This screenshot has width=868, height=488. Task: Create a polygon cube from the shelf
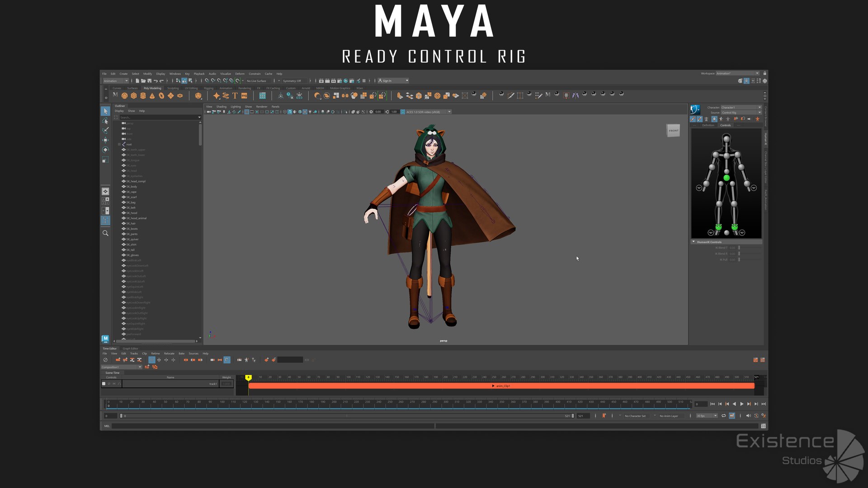(x=134, y=96)
